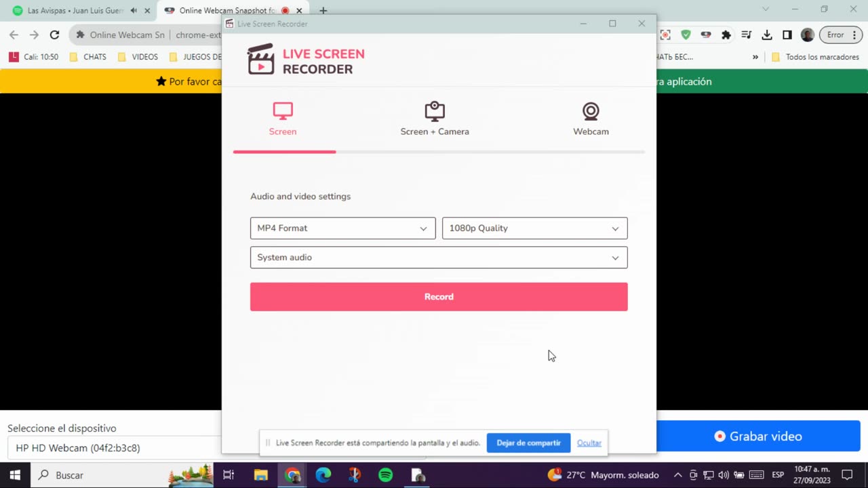Open the VIDEOS bookmark folder
Screen dimensions: 868x488
click(x=138, y=57)
